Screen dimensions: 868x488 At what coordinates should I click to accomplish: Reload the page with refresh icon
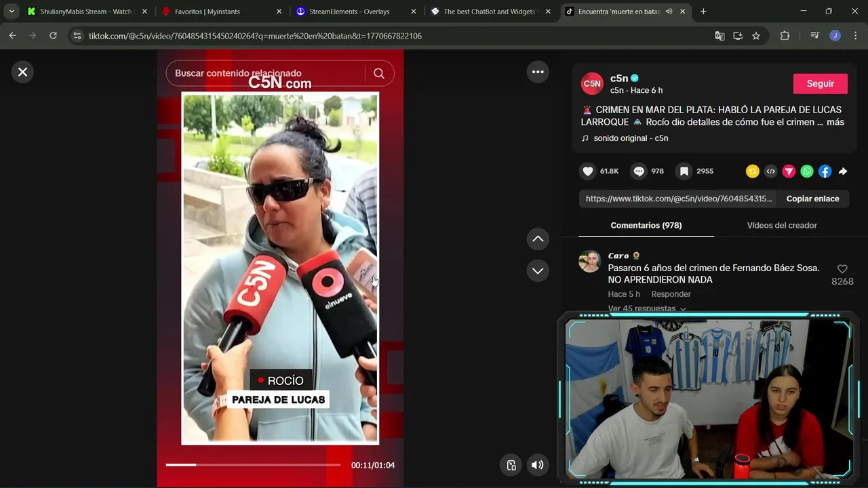[53, 36]
